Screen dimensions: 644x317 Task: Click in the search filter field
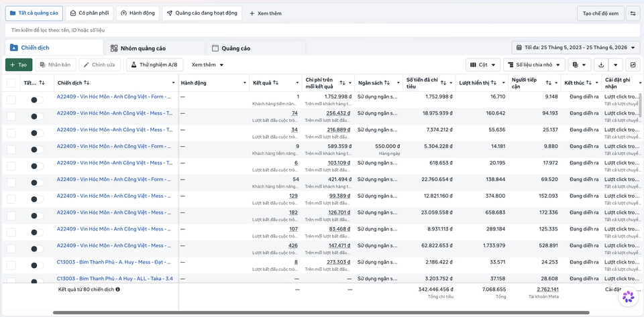pos(322,30)
